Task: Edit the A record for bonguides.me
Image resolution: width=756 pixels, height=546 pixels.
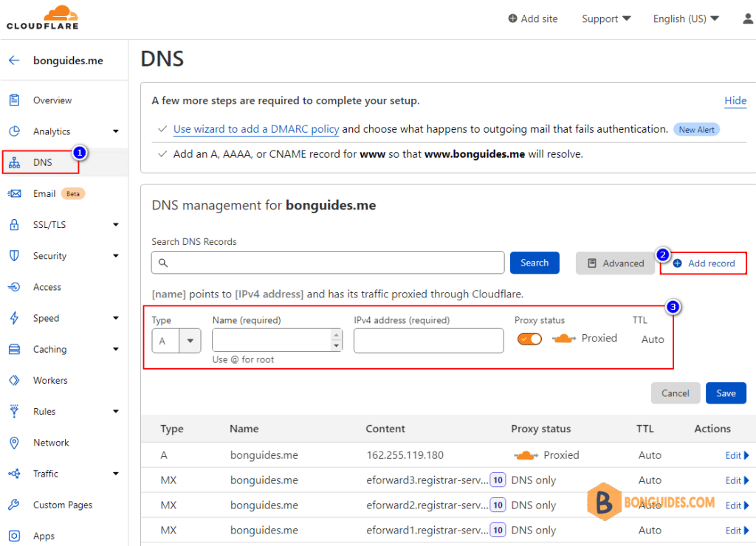Action: (x=737, y=455)
